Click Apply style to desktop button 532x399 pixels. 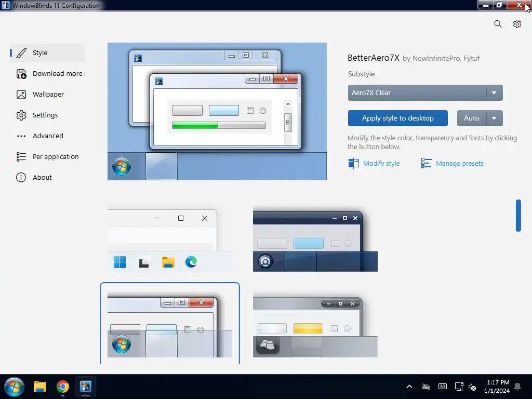tap(397, 118)
